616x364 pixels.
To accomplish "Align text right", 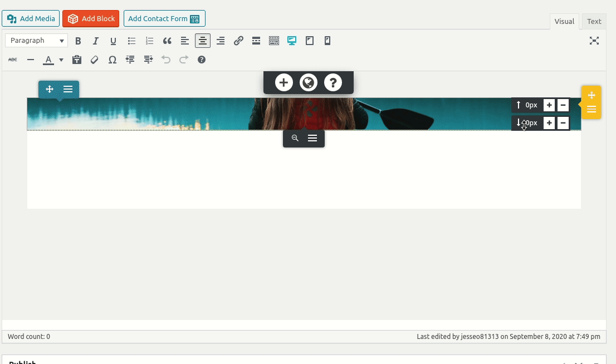I will [221, 41].
